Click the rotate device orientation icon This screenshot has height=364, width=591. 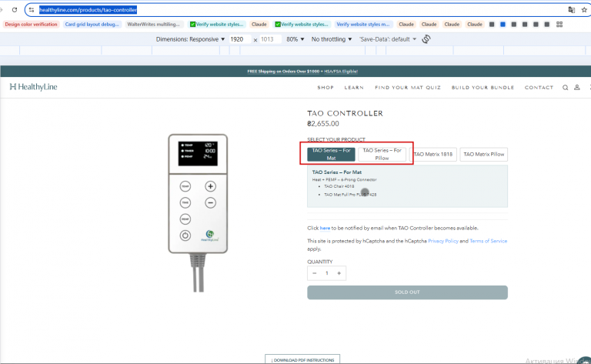click(426, 39)
